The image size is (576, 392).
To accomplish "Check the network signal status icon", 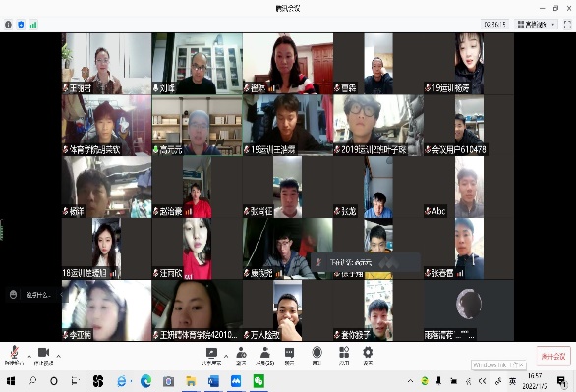I will click(x=33, y=25).
